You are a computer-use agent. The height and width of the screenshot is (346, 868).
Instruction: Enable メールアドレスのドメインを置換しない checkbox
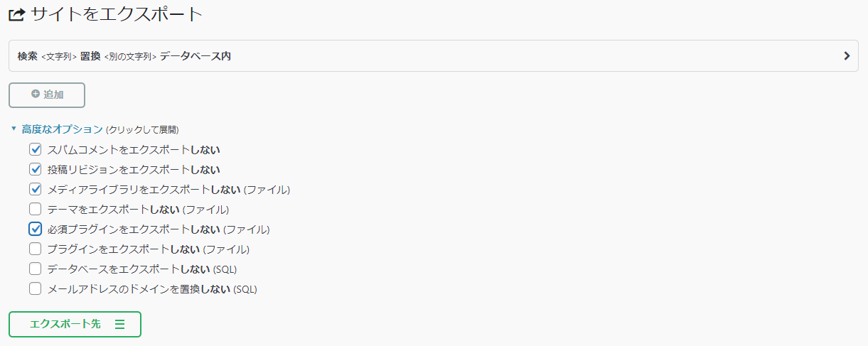point(35,289)
